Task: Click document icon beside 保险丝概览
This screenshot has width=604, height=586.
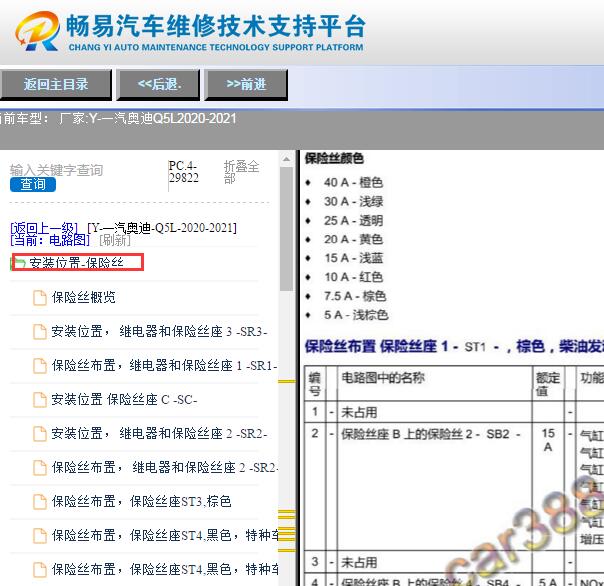Action: pos(39,298)
